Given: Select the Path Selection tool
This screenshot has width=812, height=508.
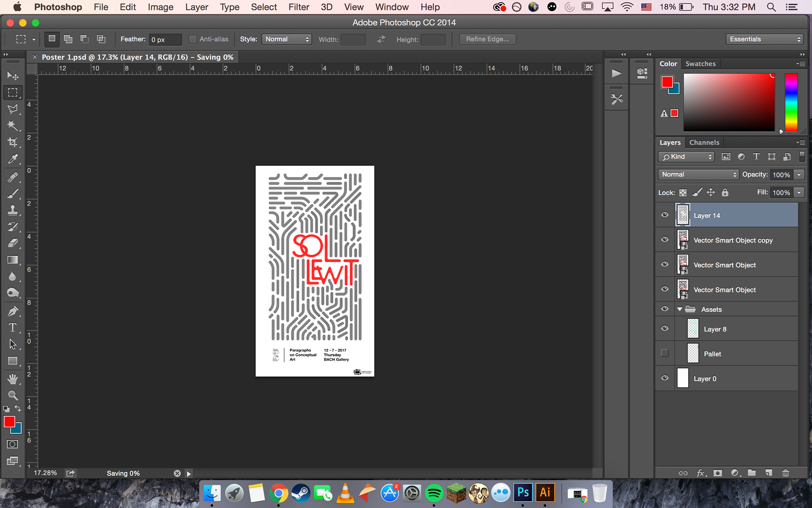Looking at the screenshot, I should point(13,344).
